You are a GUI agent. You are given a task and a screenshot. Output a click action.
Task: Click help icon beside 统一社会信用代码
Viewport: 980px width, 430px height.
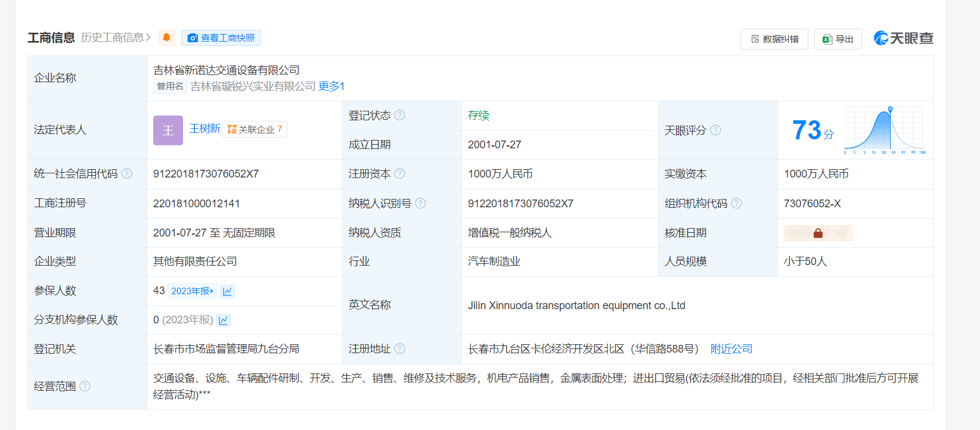point(127,173)
